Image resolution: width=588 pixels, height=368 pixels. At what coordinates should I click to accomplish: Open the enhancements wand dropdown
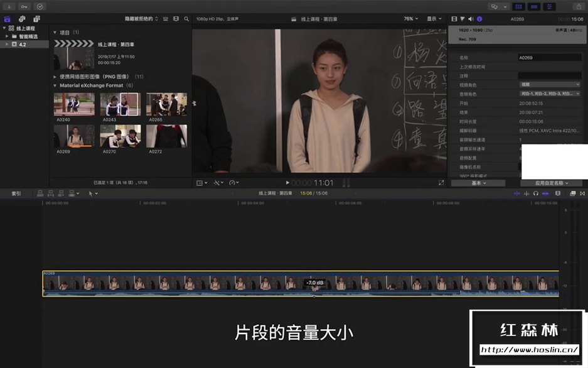[218, 183]
